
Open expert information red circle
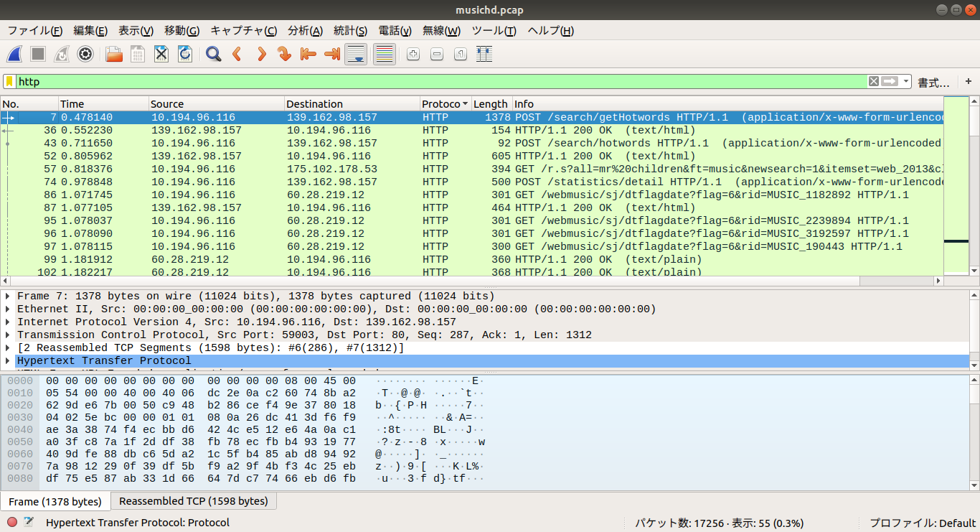pyautogui.click(x=12, y=522)
